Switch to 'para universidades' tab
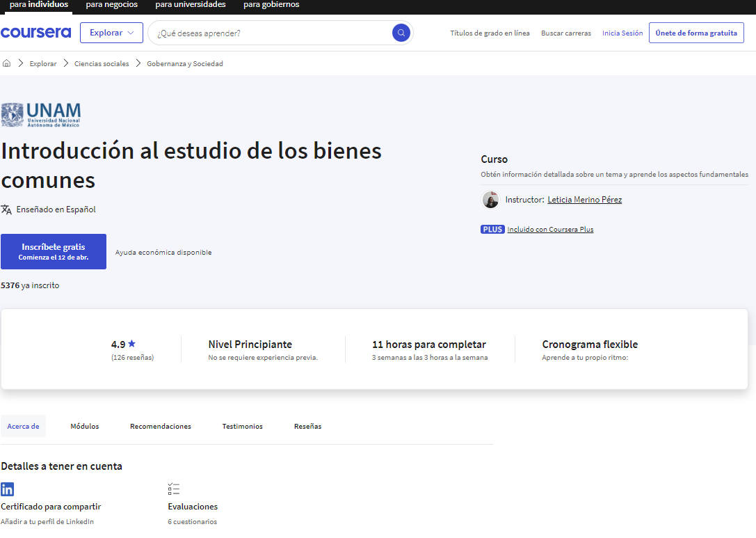This screenshot has width=756, height=538. click(x=191, y=5)
